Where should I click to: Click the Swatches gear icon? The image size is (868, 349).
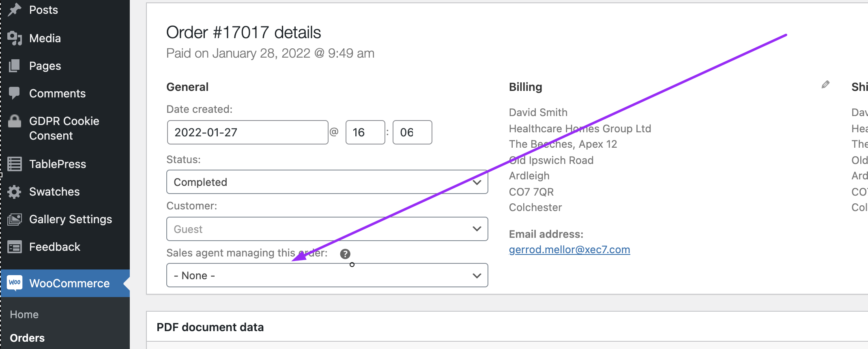pyautogui.click(x=15, y=192)
